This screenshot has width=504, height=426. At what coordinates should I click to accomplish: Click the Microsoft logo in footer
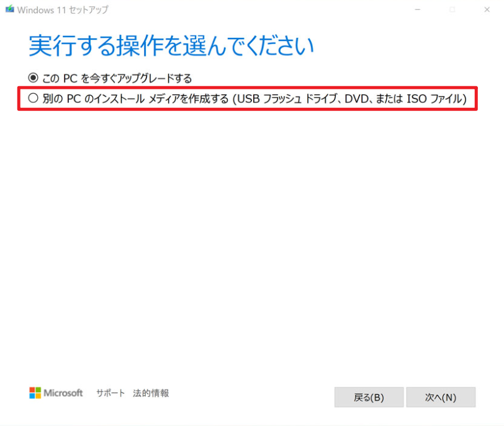(x=56, y=393)
